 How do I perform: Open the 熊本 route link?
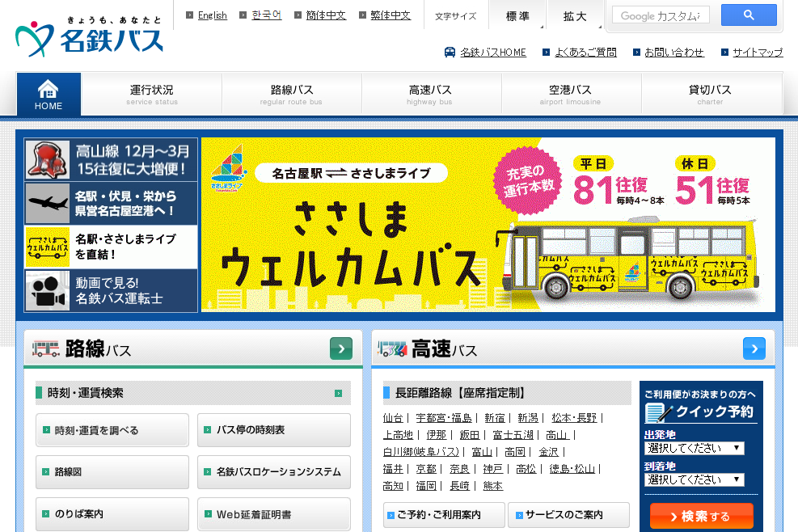tap(492, 486)
